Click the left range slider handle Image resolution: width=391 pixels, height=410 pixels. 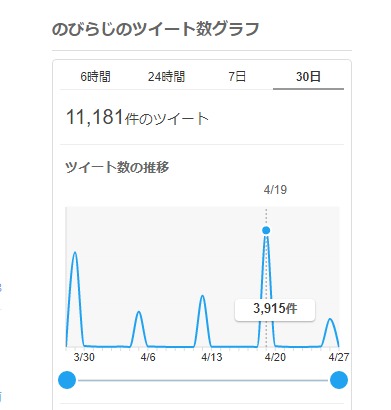click(x=67, y=380)
